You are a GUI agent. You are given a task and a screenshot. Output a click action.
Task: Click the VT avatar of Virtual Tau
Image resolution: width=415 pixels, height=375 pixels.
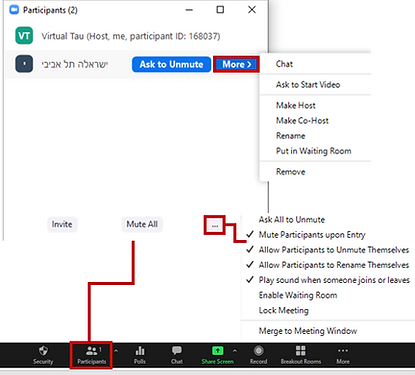(x=24, y=36)
